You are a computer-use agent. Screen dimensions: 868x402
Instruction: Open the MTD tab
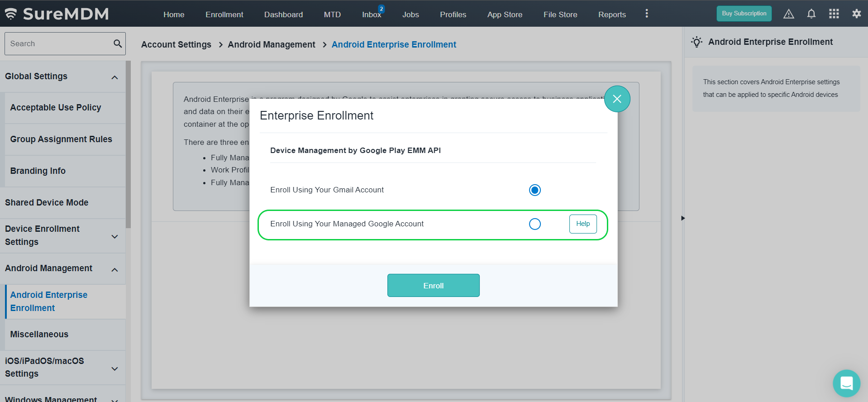click(x=332, y=14)
